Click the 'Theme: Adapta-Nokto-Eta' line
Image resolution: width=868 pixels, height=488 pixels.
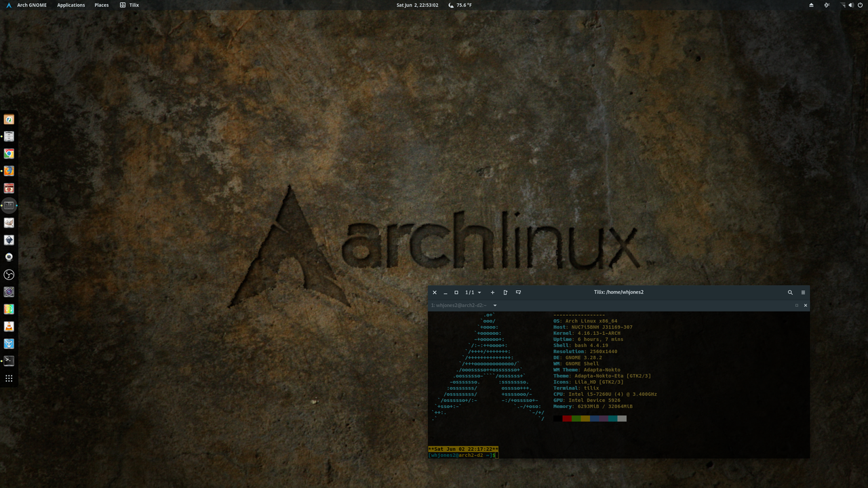tap(602, 376)
